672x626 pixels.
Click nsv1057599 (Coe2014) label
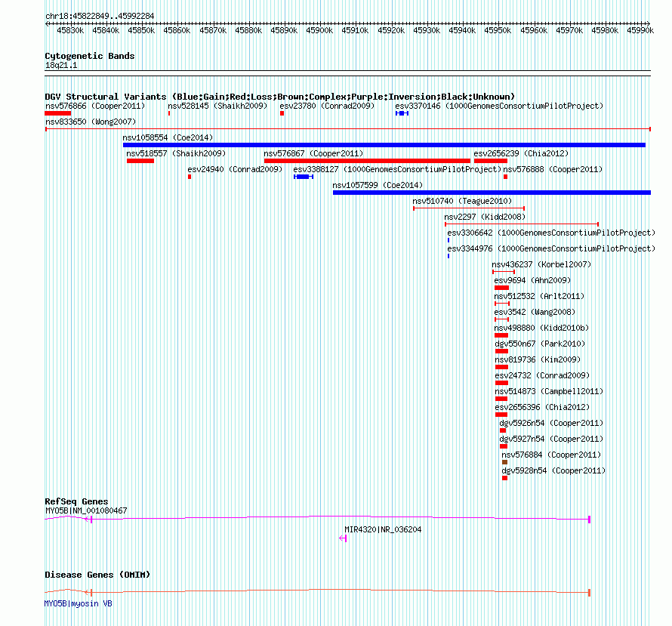pos(378,185)
